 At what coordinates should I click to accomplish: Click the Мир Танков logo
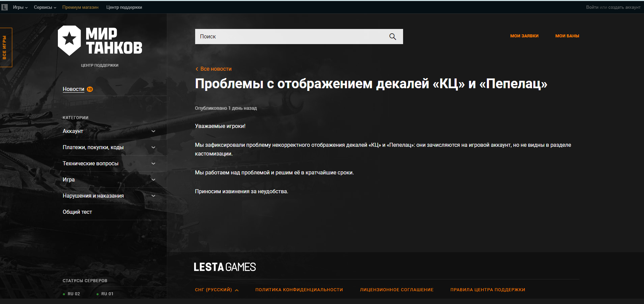tap(100, 41)
